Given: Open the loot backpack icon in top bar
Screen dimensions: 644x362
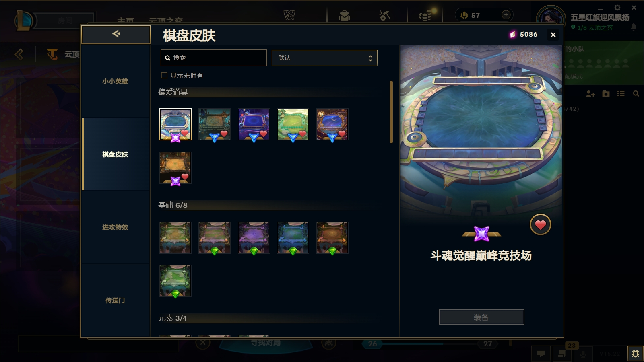Looking at the screenshot, I should pos(345,16).
